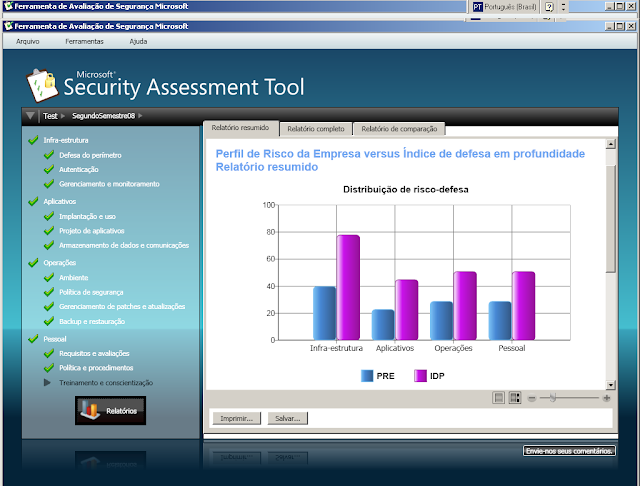Expand arrow after Test breadcrumb
This screenshot has width=640, height=486.
63,116
